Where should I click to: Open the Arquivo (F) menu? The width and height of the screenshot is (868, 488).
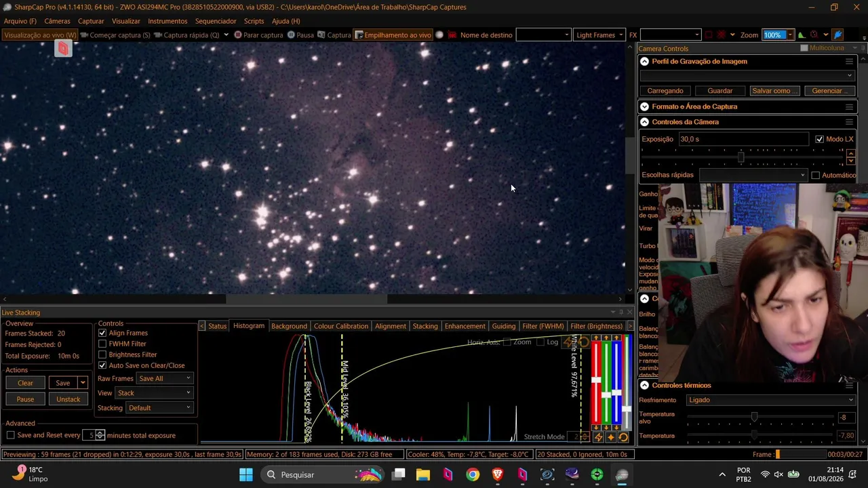(20, 21)
